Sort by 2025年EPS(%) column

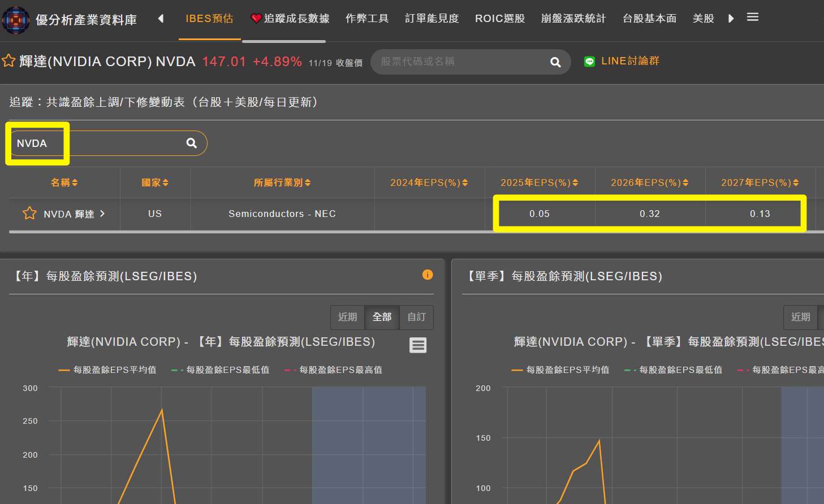coord(540,183)
